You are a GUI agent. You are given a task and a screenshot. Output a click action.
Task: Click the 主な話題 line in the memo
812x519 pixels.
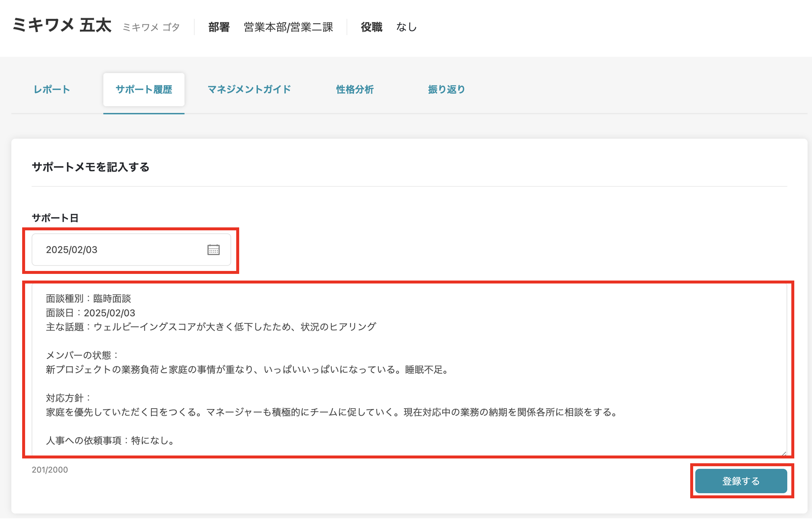click(x=210, y=327)
